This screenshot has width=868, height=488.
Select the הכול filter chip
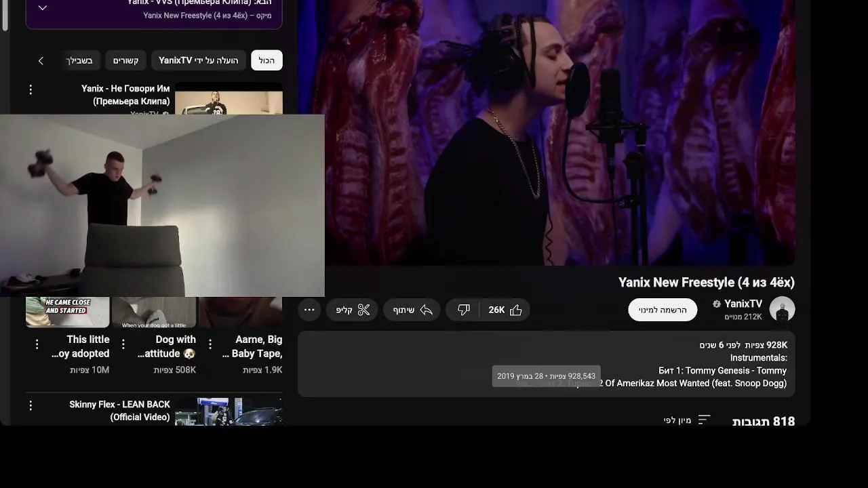[267, 60]
